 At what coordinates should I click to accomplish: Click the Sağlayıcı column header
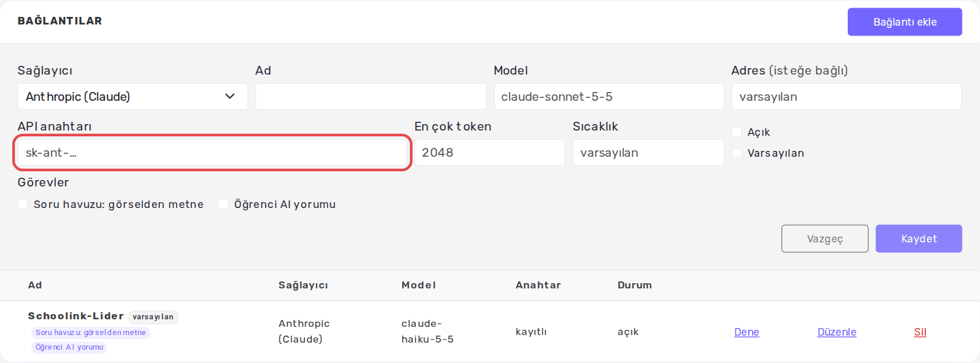click(303, 285)
